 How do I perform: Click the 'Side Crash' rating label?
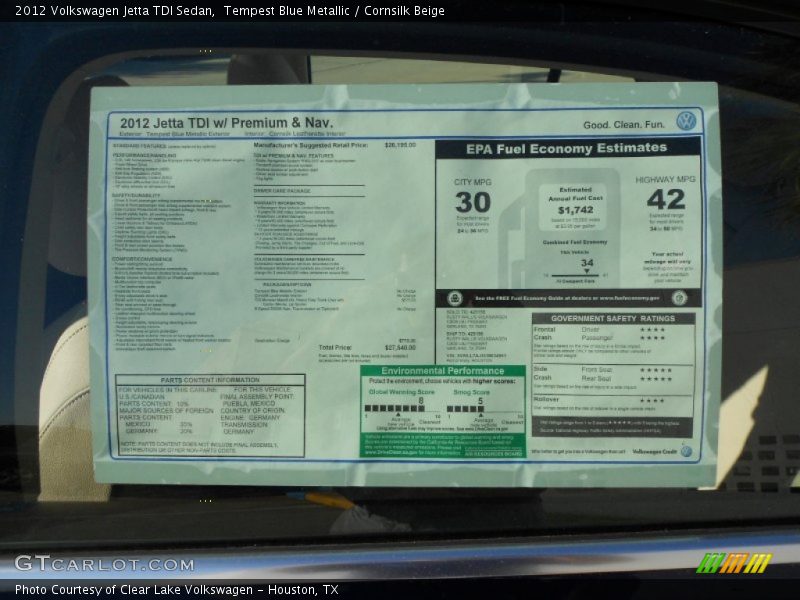[x=542, y=373]
